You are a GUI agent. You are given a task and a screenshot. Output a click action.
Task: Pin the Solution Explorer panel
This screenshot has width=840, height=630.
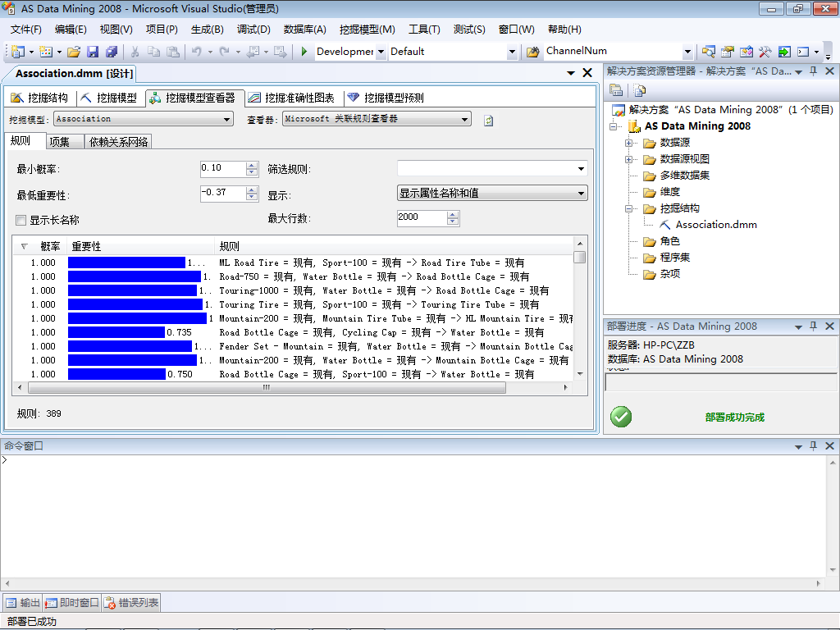click(x=813, y=71)
